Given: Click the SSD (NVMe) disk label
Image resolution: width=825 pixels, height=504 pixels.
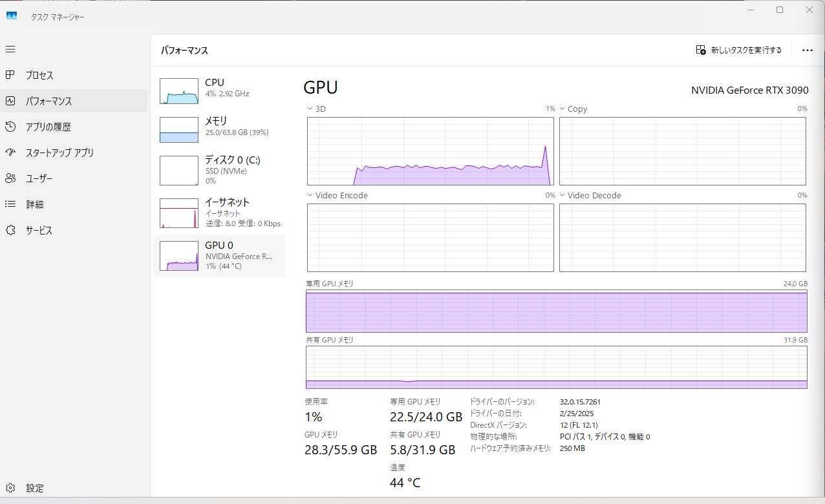Looking at the screenshot, I should (226, 171).
